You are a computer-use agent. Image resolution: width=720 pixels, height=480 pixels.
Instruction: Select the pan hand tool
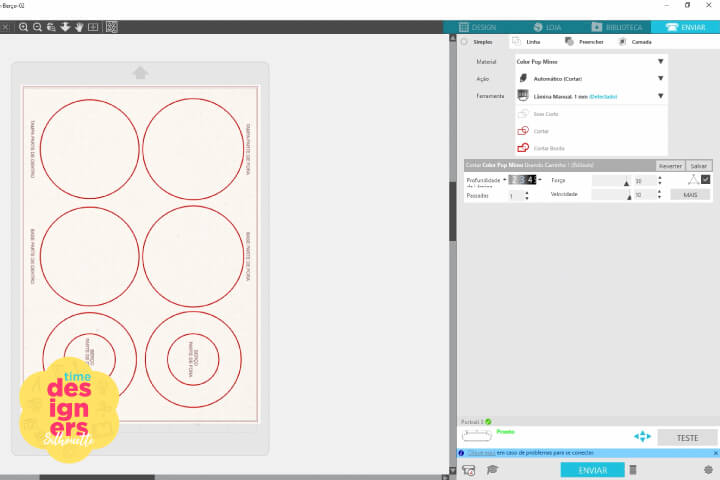(79, 27)
